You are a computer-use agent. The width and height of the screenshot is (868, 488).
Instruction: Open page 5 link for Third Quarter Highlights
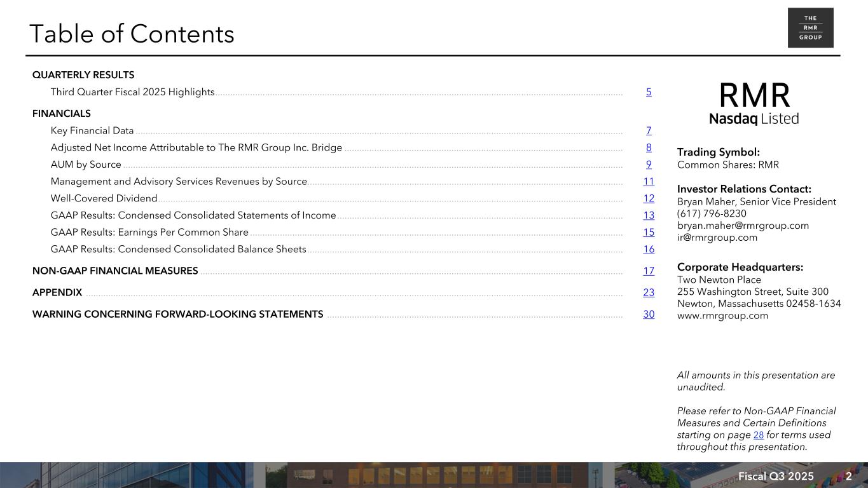point(649,92)
